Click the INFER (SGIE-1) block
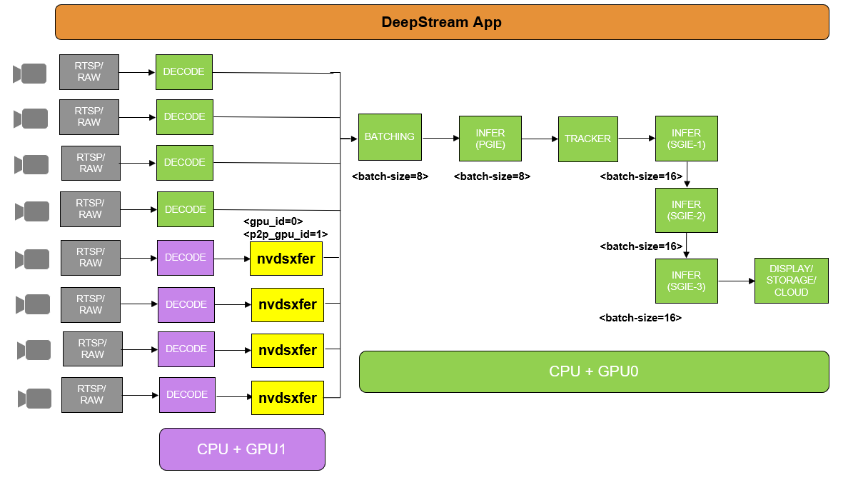The image size is (868, 480). pyautogui.click(x=686, y=139)
